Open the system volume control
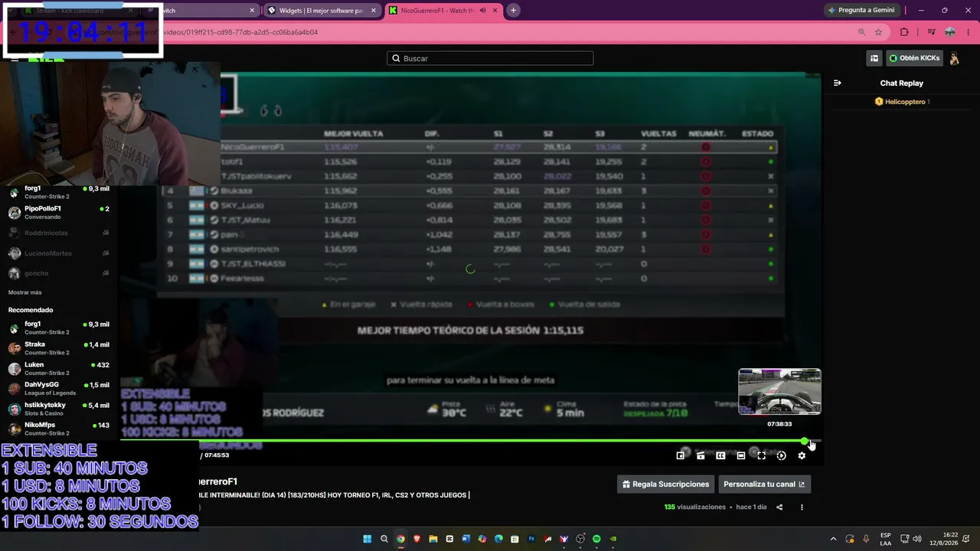980x551 pixels. coord(917,539)
